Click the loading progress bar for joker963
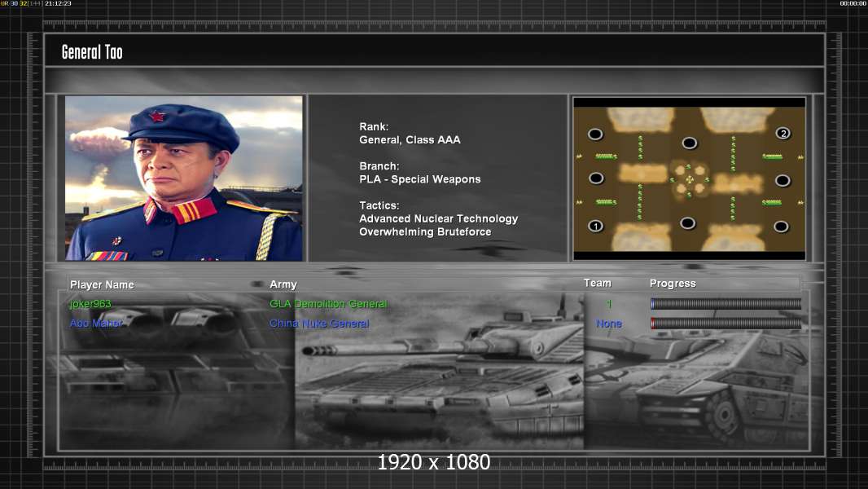Screen dimensions: 868x489 point(726,303)
